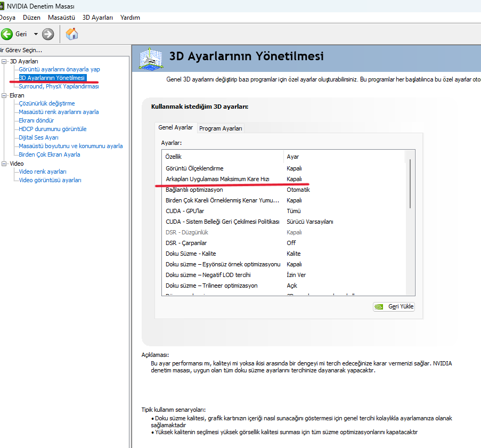This screenshot has height=448, width=481.
Task: Open Dijital Ses Ayarı
Action: coord(38,137)
